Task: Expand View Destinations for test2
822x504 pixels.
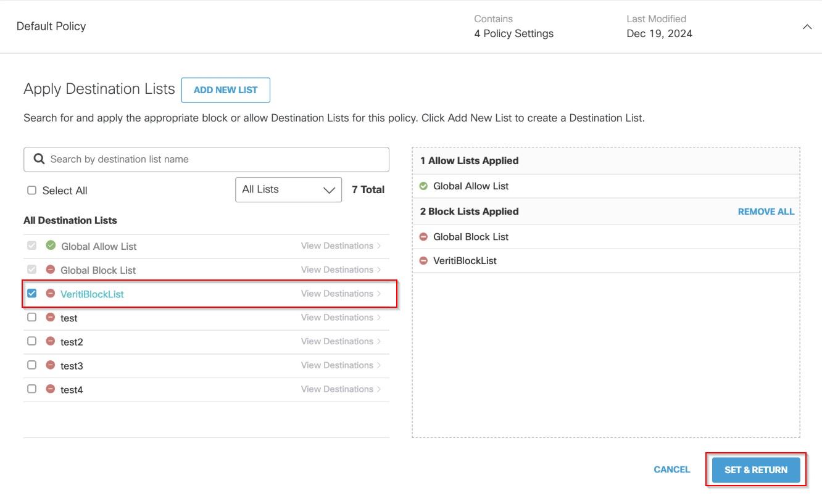Action: [x=341, y=341]
